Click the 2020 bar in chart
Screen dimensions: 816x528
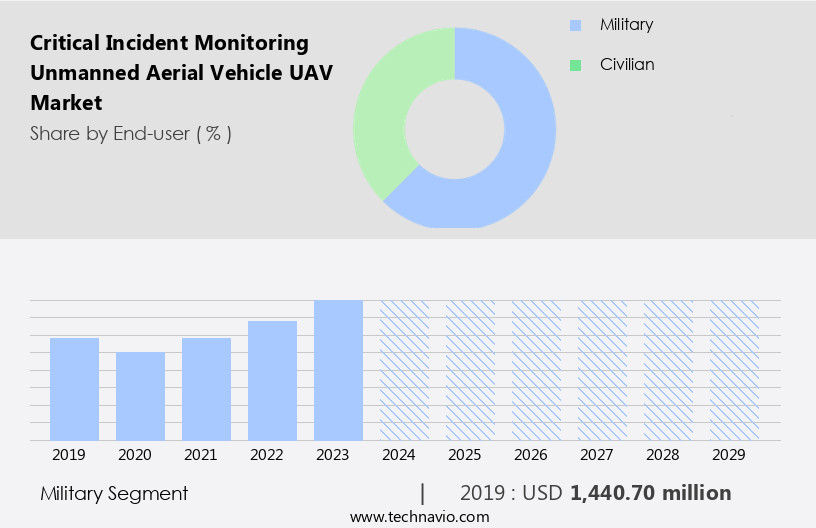coord(140,396)
